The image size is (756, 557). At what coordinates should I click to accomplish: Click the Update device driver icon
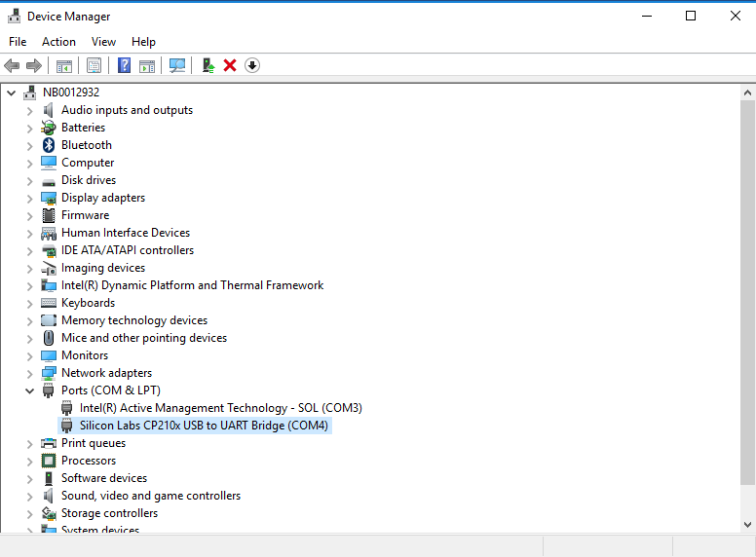208,65
